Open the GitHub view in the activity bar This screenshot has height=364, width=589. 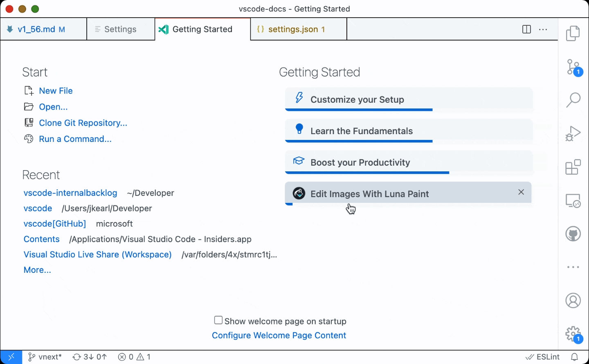coord(573,234)
